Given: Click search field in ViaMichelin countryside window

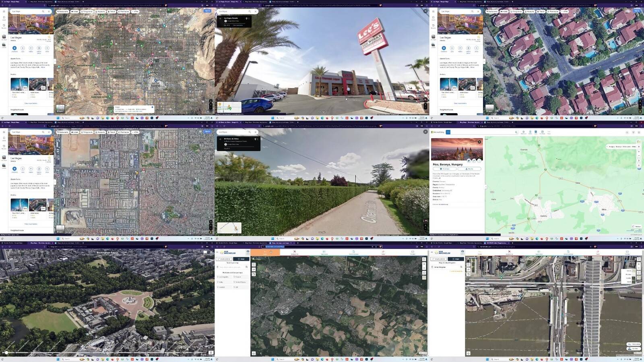Looking at the screenshot, I should 233,267.
